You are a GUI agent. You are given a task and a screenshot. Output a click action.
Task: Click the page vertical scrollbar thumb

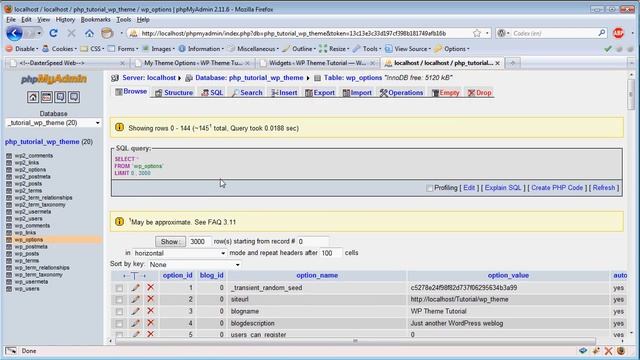coord(631,94)
